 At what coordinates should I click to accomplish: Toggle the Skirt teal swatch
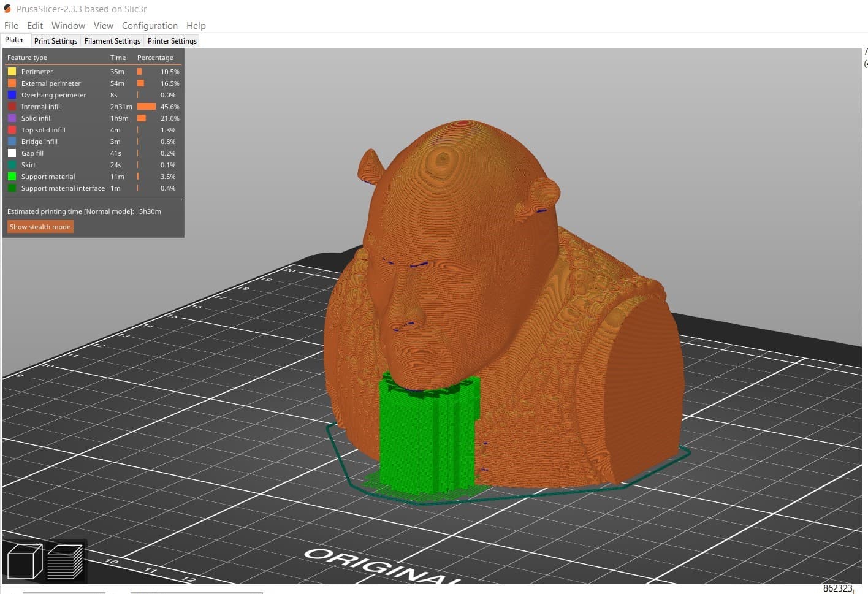click(12, 165)
